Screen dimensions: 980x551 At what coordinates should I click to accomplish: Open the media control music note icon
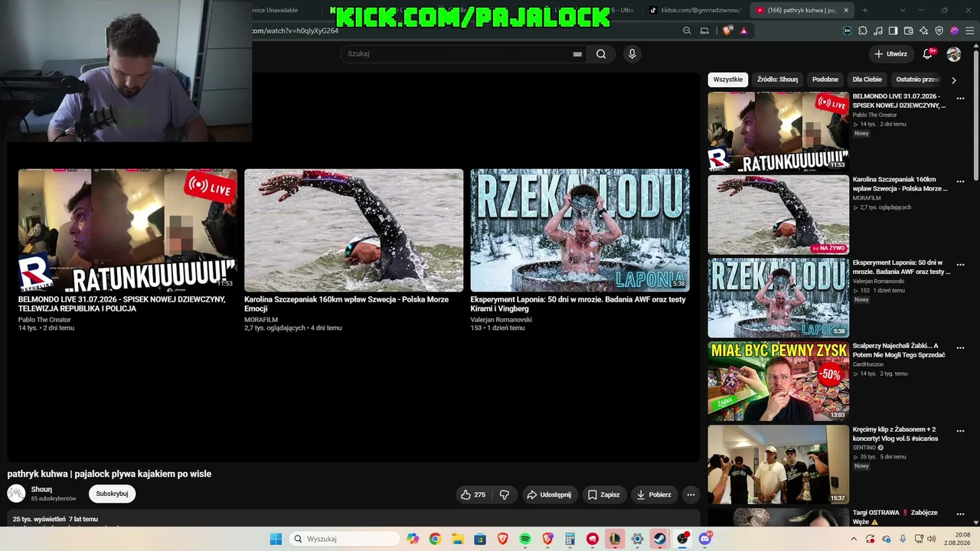878,31
